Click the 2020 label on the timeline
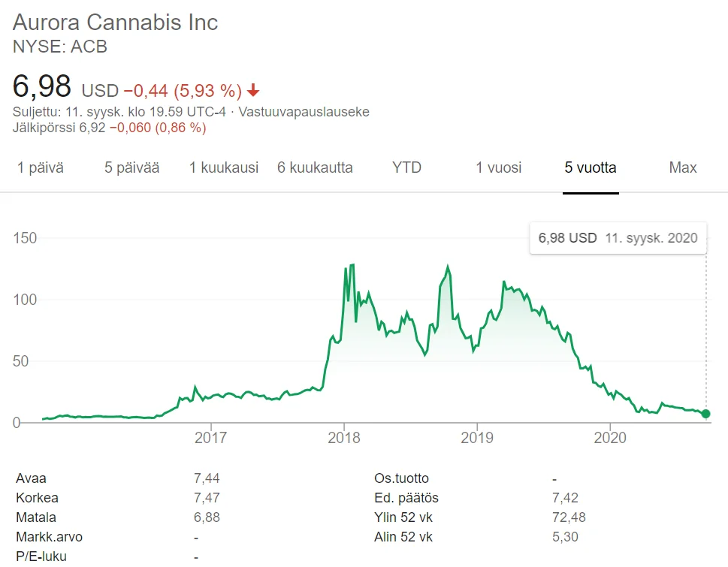The width and height of the screenshot is (728, 567). [610, 437]
